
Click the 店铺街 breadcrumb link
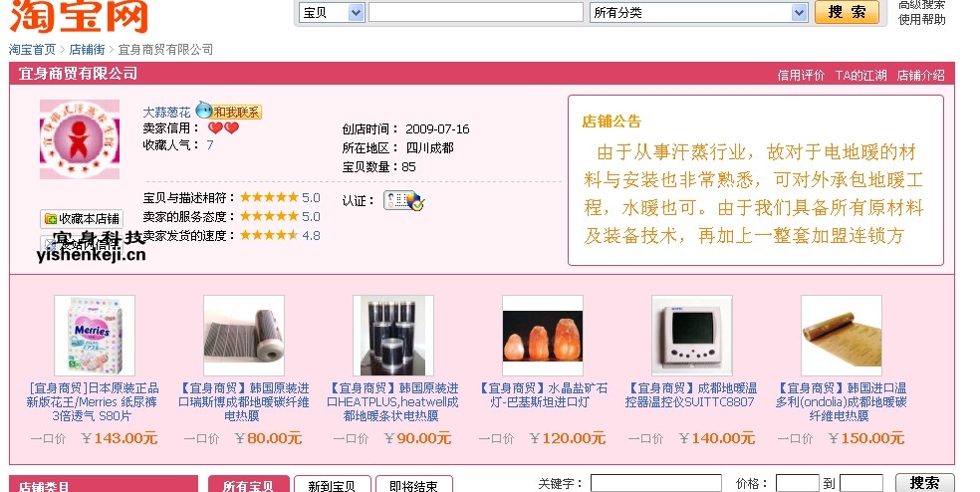(87, 50)
